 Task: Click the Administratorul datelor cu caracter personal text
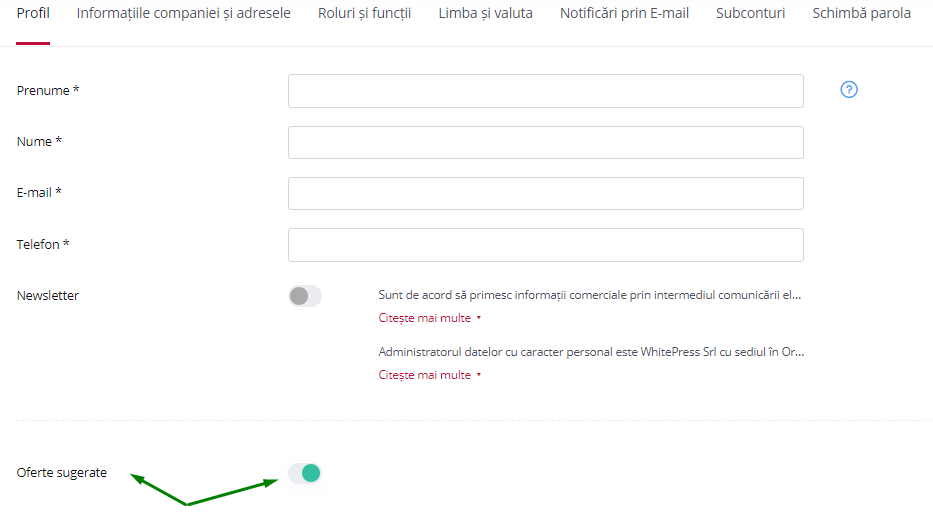click(x=591, y=352)
